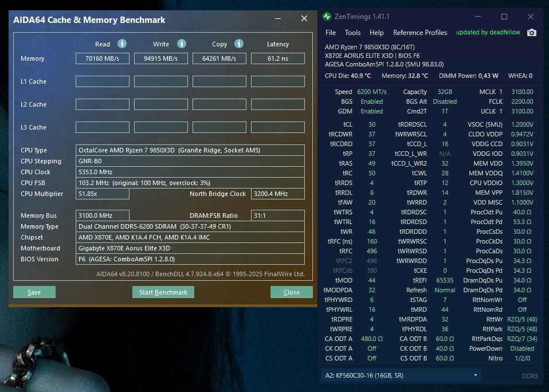Image resolution: width=549 pixels, height=392 pixels.
Task: Click the Memory Type Dual Channel DDR5-6200 field
Action: click(x=190, y=226)
